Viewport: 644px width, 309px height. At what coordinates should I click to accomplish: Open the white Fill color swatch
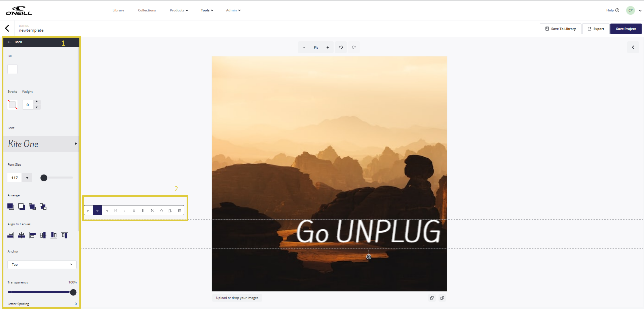[x=12, y=69]
